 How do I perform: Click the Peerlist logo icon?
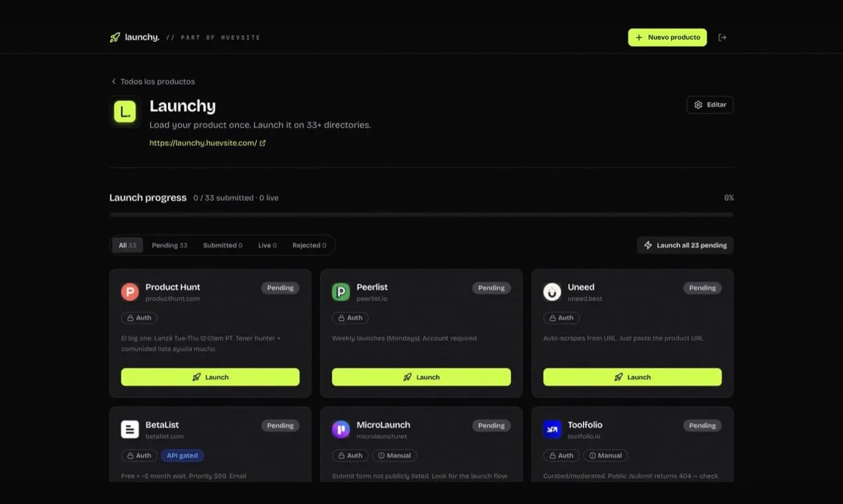pos(341,292)
